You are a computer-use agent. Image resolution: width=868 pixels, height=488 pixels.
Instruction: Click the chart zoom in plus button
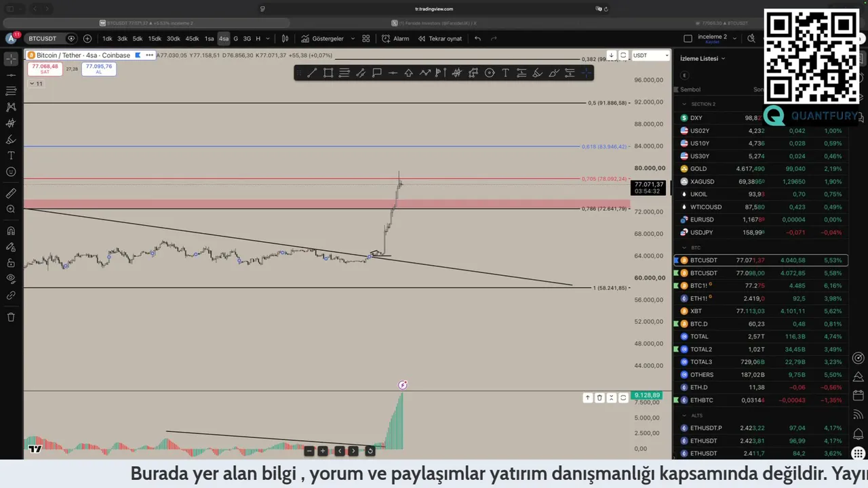323,451
